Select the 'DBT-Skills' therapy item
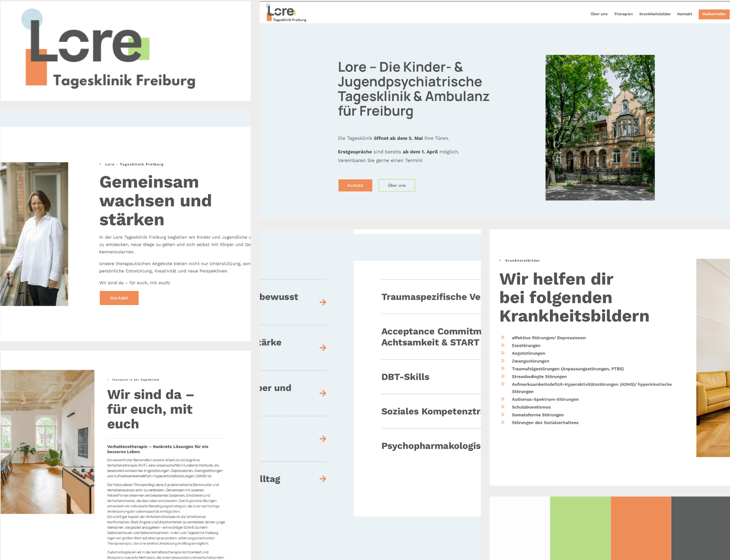The image size is (730, 560). 431,377
